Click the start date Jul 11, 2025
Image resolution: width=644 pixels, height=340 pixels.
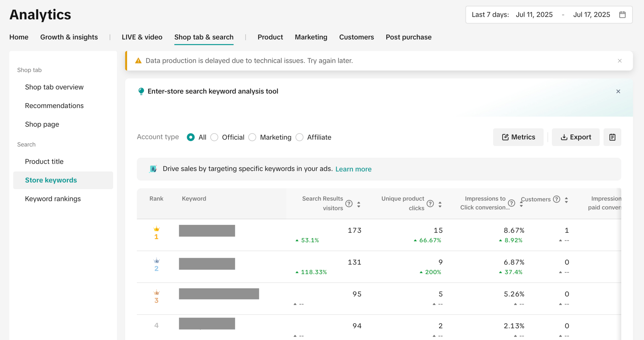tap(534, 15)
